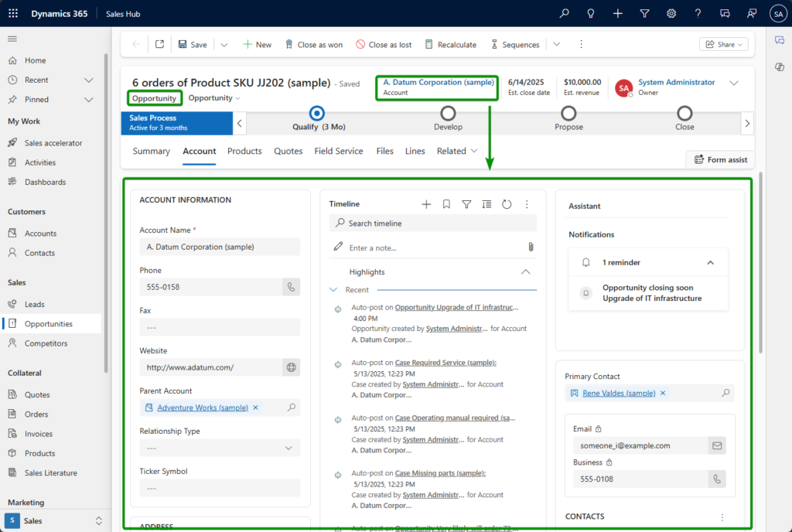The width and height of the screenshot is (792, 532).
Task: Open the Share dropdown button
Action: click(724, 44)
